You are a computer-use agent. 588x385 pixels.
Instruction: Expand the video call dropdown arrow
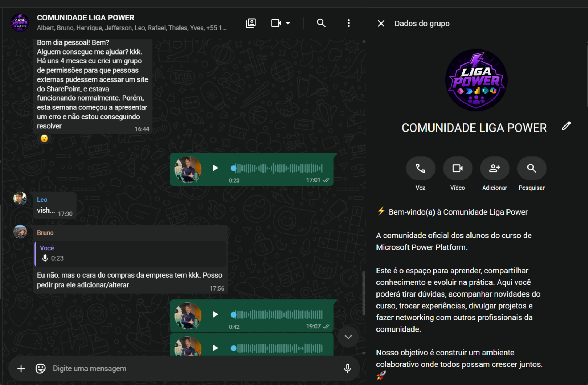(x=288, y=23)
